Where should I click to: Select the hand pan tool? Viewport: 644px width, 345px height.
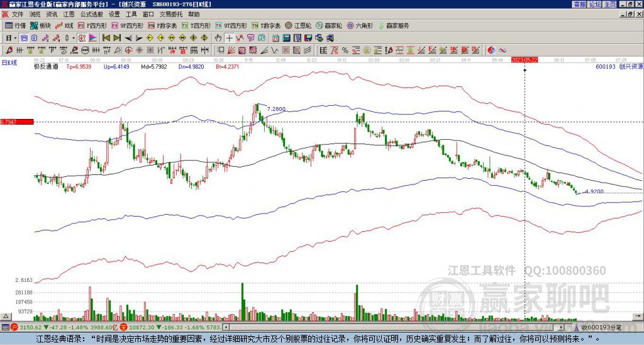[x=218, y=38]
